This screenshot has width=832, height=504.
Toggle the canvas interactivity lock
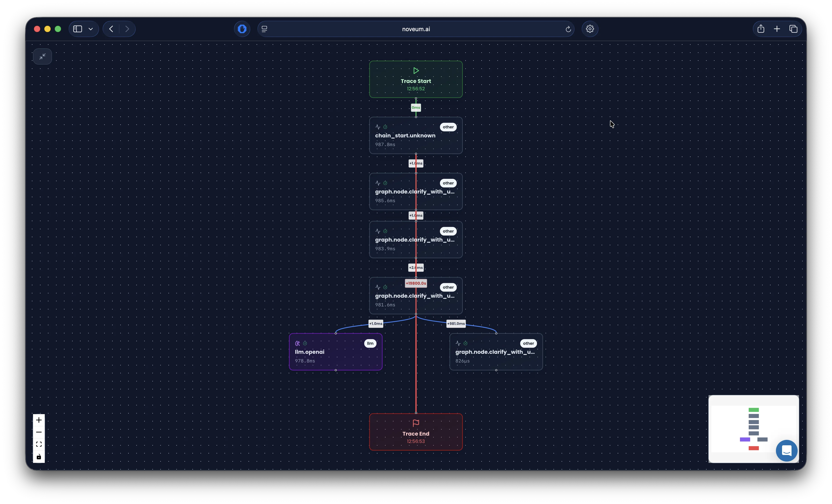pyautogui.click(x=39, y=457)
